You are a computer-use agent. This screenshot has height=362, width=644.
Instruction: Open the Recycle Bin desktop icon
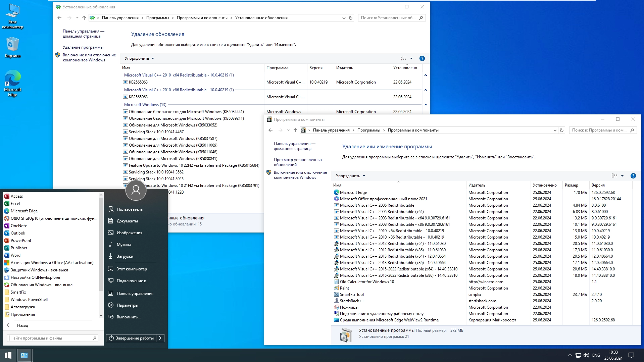12,47
